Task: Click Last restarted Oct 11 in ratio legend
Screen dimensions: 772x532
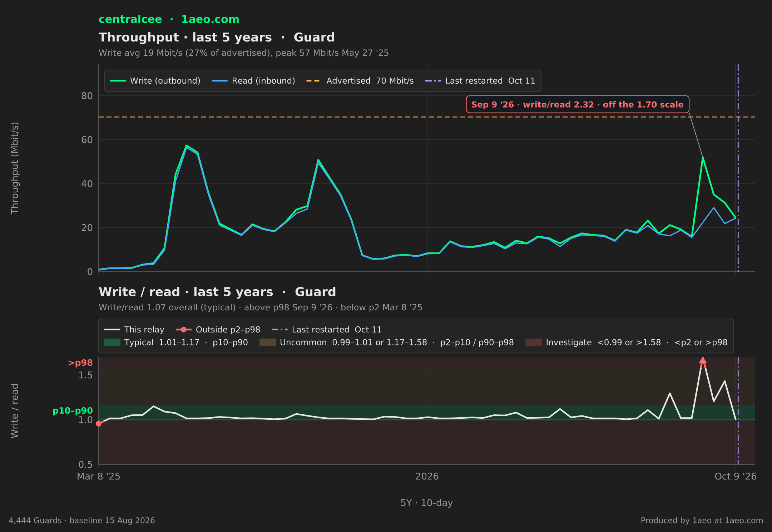Action: pyautogui.click(x=327, y=330)
